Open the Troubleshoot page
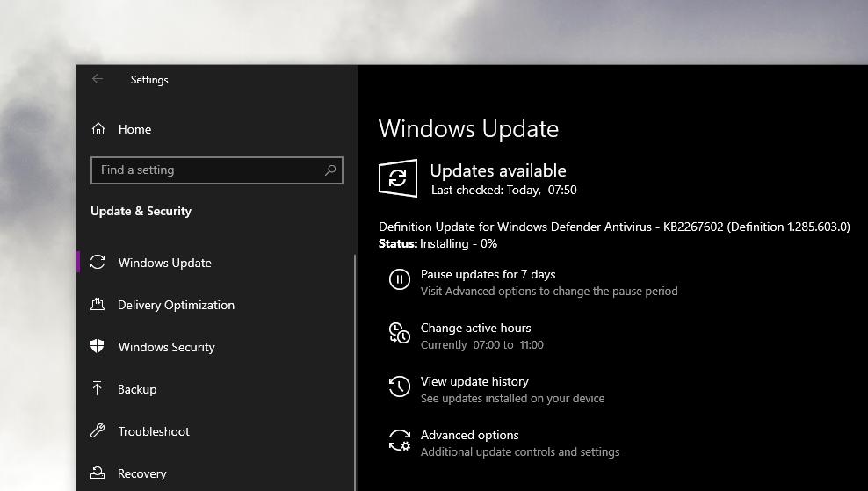Image resolution: width=868 pixels, height=491 pixels. [154, 431]
